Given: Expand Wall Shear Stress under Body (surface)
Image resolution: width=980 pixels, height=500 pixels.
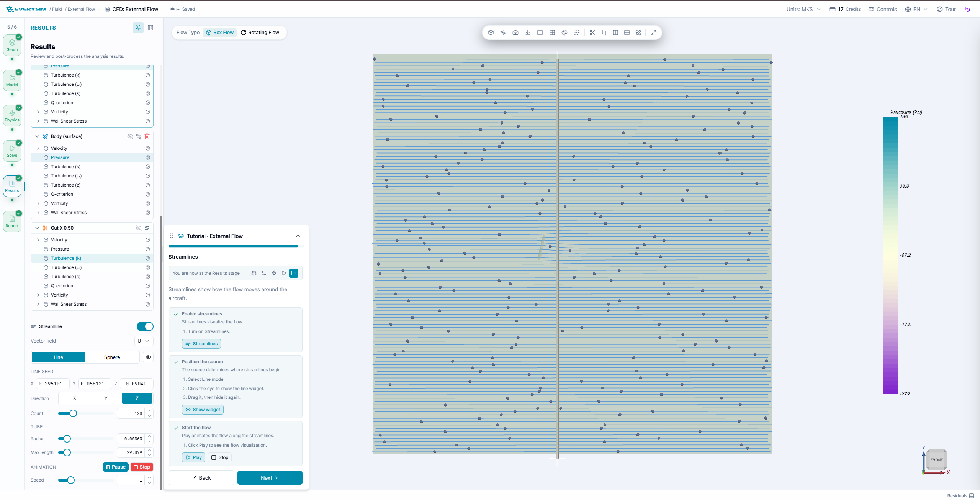Looking at the screenshot, I should [x=38, y=213].
